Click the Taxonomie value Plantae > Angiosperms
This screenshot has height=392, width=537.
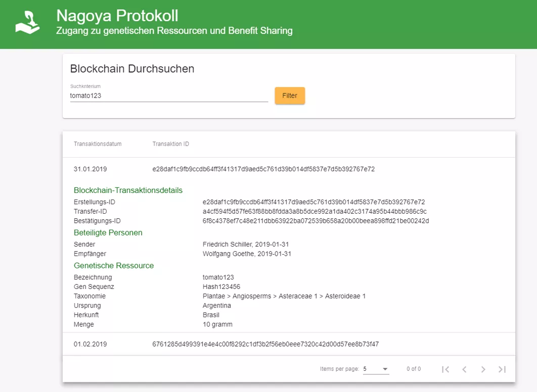tap(284, 296)
